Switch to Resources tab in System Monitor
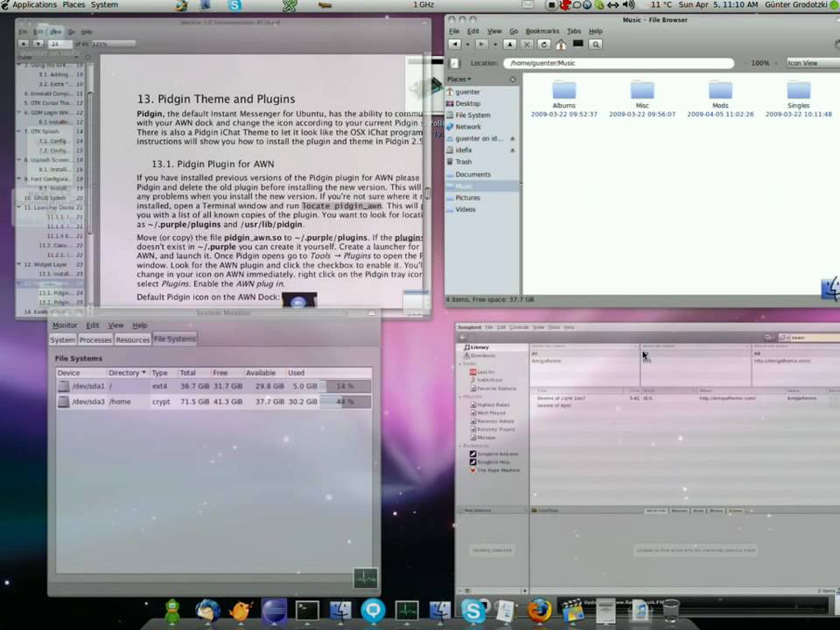This screenshot has height=630, width=840. [x=132, y=339]
